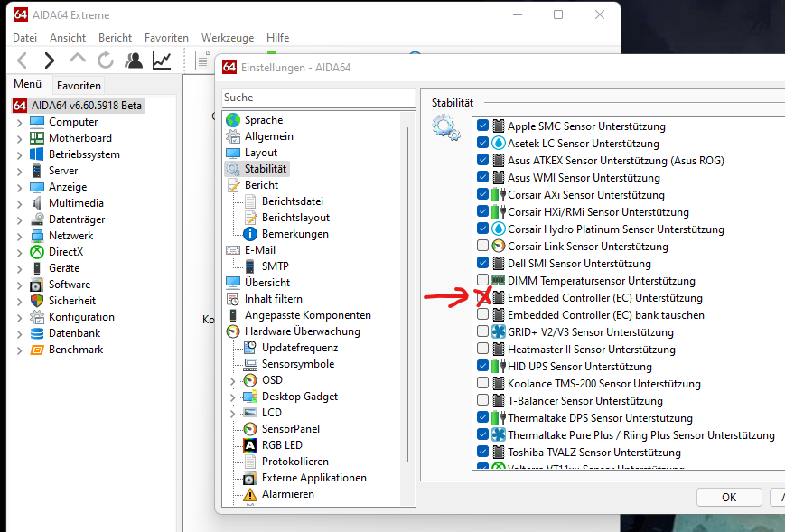Select Stabilität gear icon in settings tree
The image size is (785, 532).
pyautogui.click(x=233, y=169)
